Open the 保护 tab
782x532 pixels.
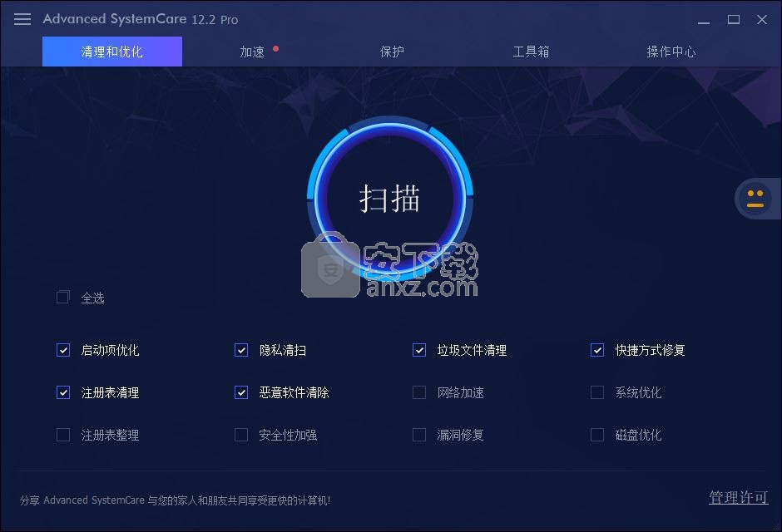pos(392,52)
